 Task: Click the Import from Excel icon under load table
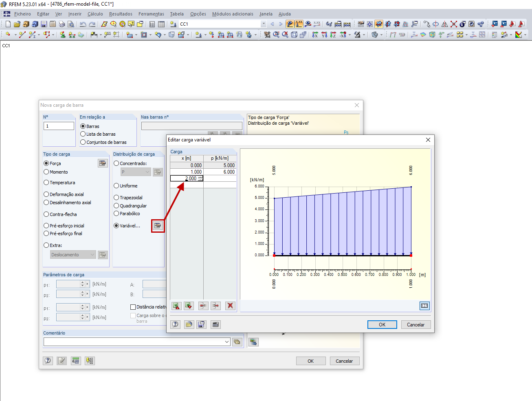(189, 306)
